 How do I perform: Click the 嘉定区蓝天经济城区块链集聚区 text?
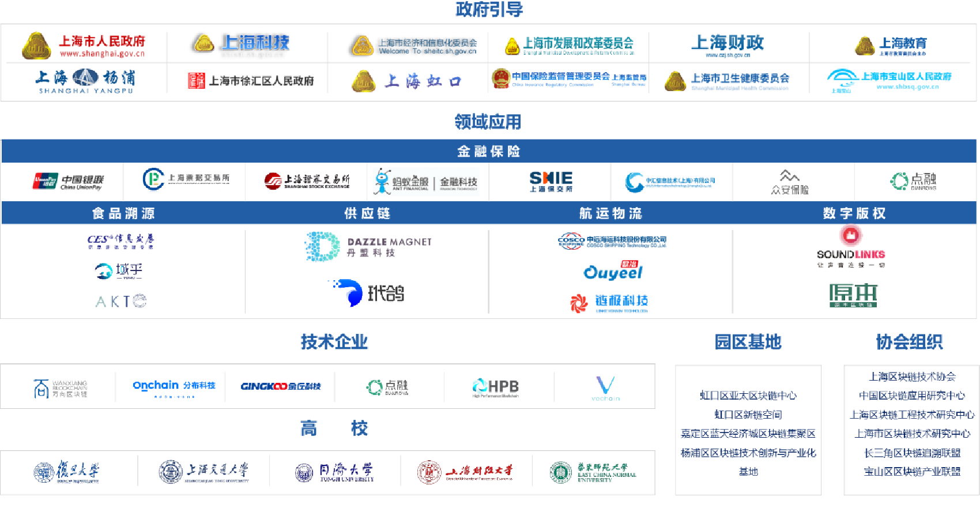click(748, 434)
